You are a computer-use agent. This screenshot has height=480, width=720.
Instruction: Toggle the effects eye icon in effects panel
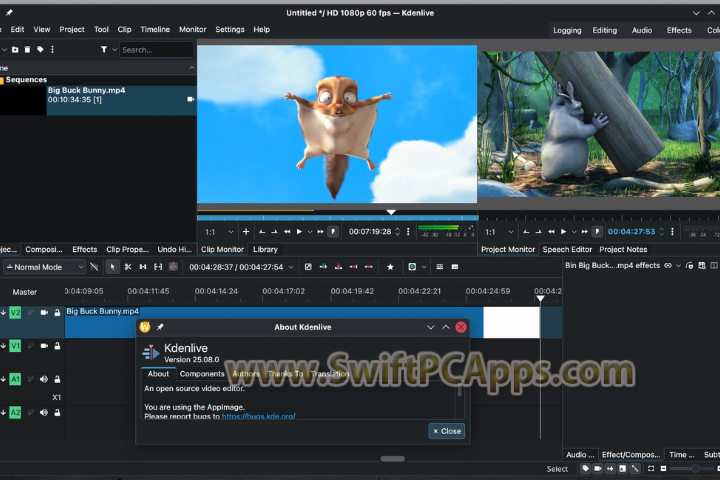668,265
